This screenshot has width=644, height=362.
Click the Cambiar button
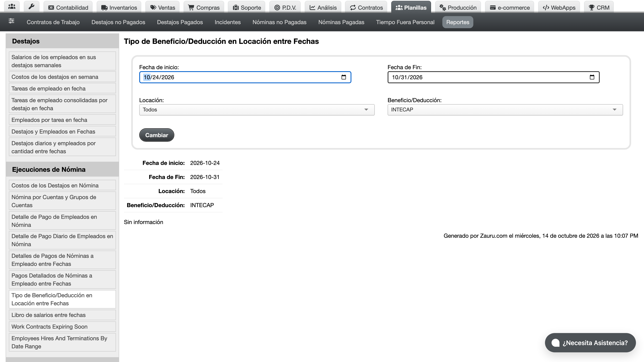click(x=157, y=135)
